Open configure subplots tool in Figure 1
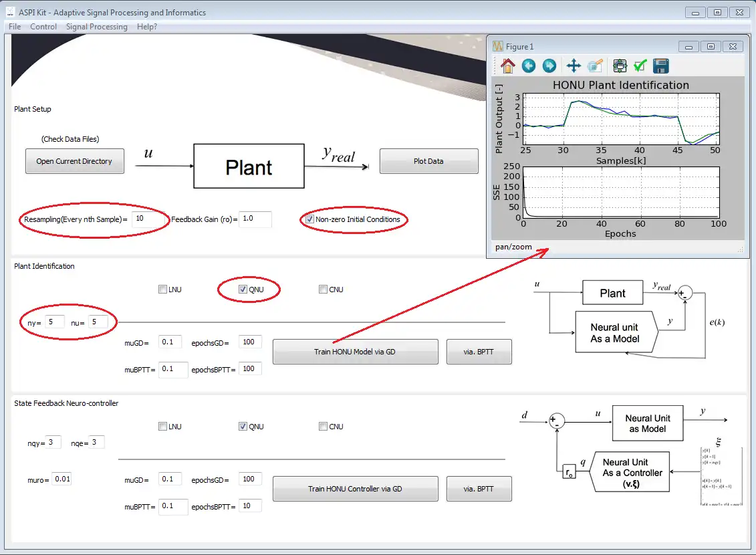 620,66
